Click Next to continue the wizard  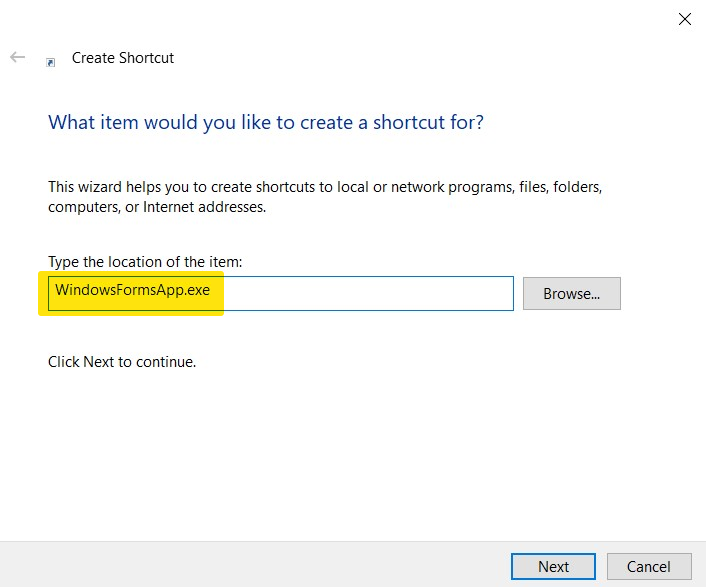point(553,566)
